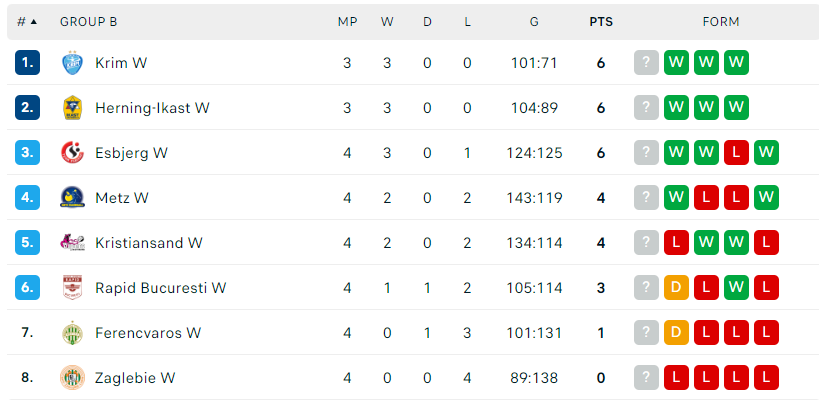Click the Zaglebie W team logo
Viewport: 819px width, 402px height.
(x=71, y=378)
